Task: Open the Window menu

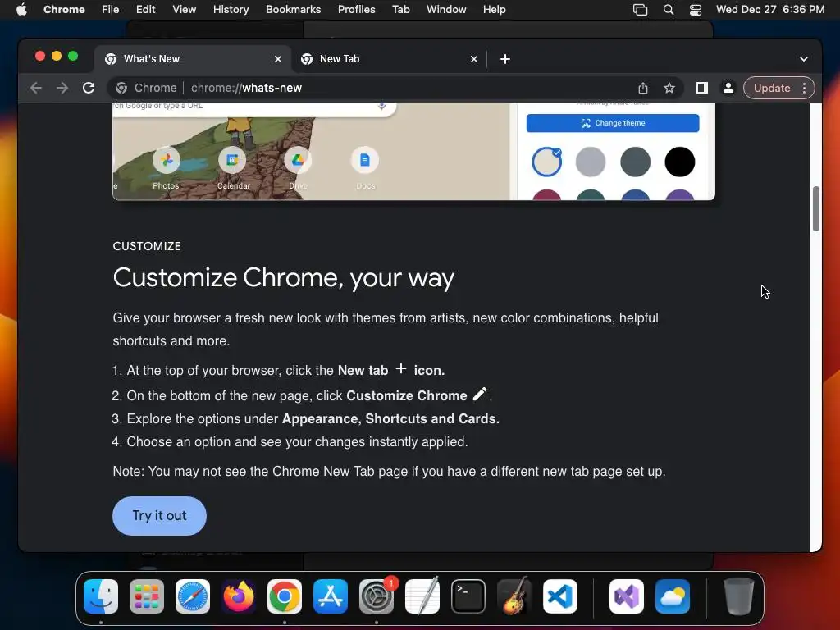Action: point(446,10)
